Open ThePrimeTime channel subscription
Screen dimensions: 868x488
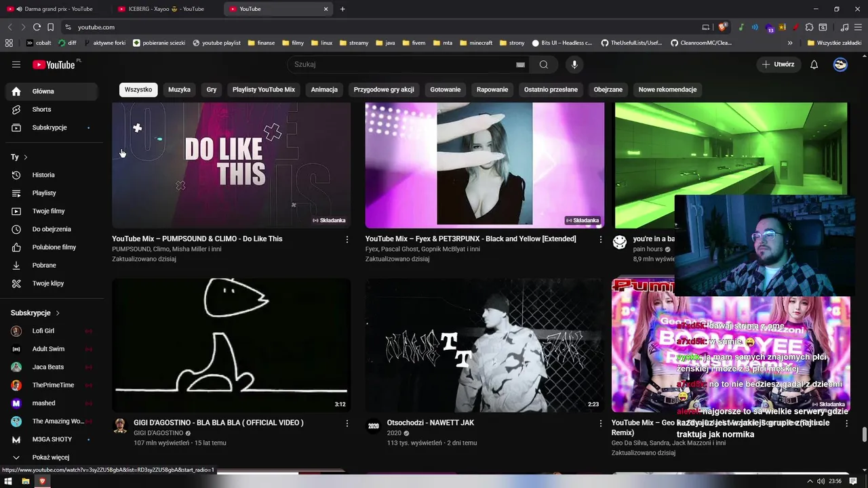52,385
